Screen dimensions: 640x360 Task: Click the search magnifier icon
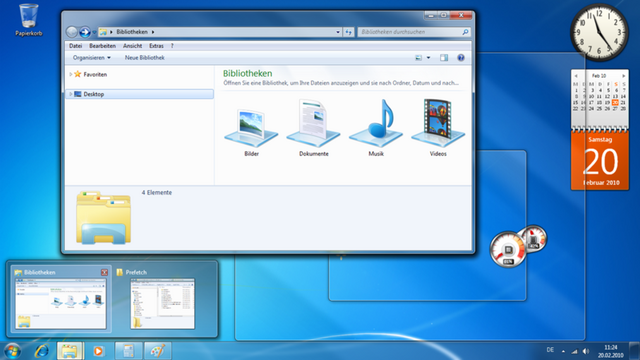pos(465,32)
